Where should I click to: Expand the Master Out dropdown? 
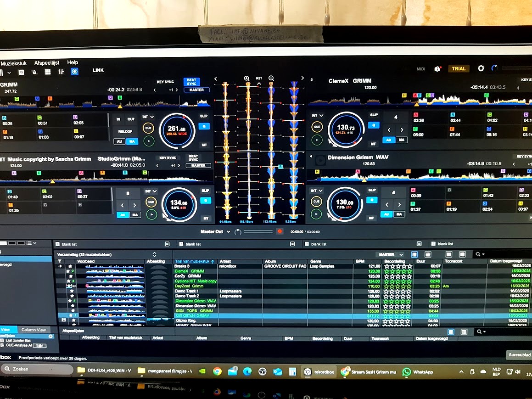coord(229,232)
